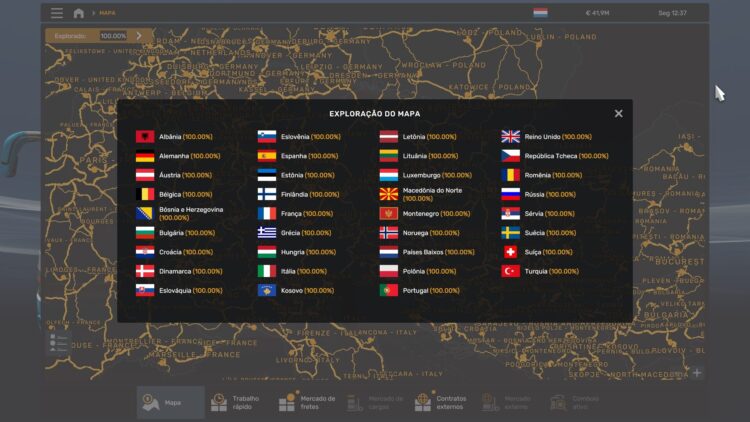Image resolution: width=750 pixels, height=422 pixels.
Task: Open Mercado de fretes icon
Action: coord(287,402)
